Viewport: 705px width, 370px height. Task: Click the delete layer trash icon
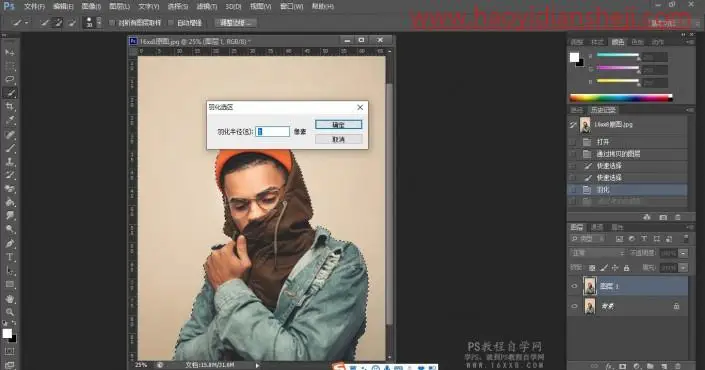coord(678,366)
